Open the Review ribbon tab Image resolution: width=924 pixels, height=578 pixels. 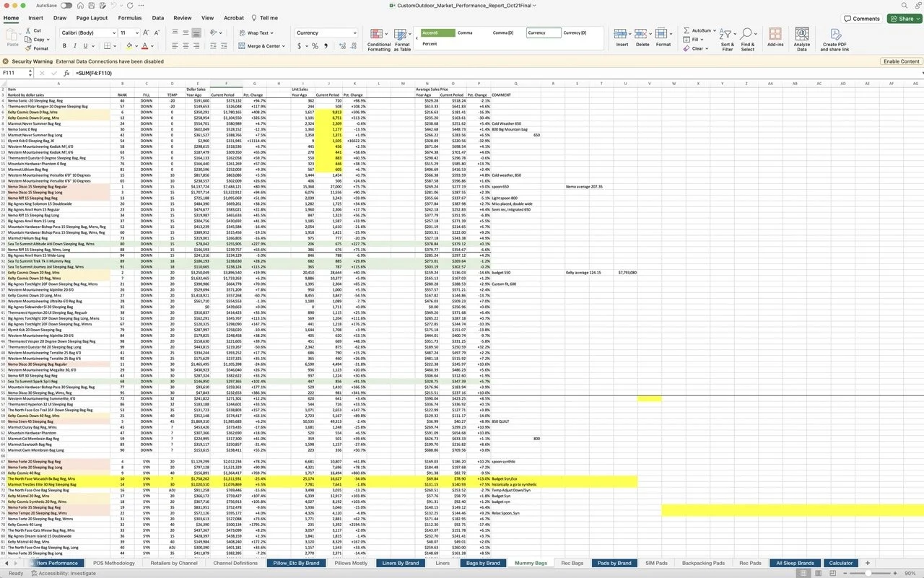pyautogui.click(x=183, y=17)
